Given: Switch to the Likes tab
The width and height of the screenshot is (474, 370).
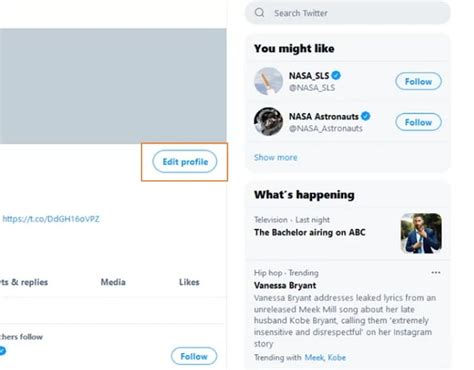Looking at the screenshot, I should [x=189, y=282].
